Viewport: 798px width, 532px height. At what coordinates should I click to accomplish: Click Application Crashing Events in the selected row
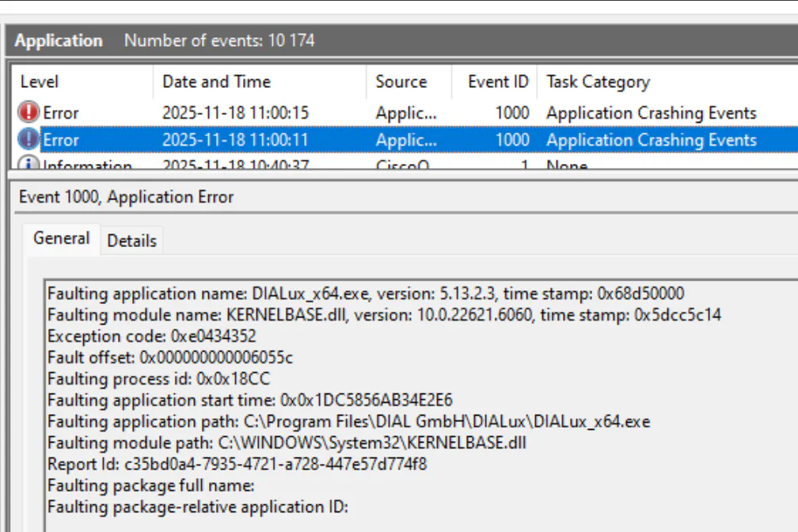(652, 140)
